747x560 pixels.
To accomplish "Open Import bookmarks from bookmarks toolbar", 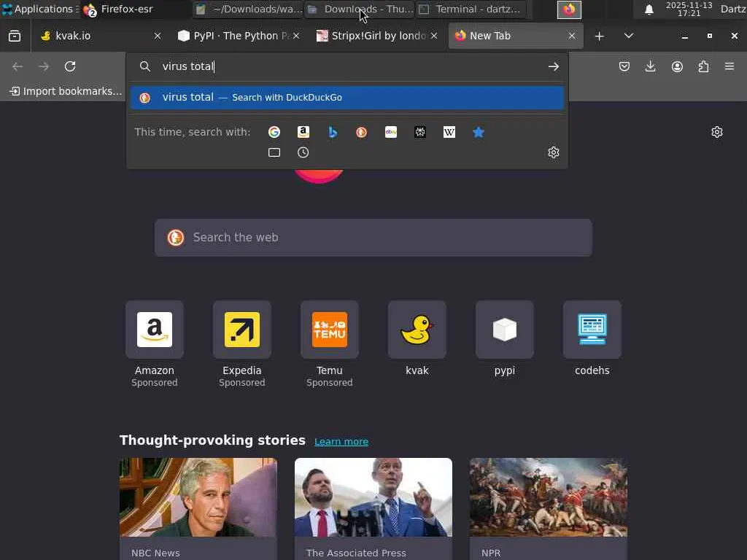I will [x=65, y=91].
